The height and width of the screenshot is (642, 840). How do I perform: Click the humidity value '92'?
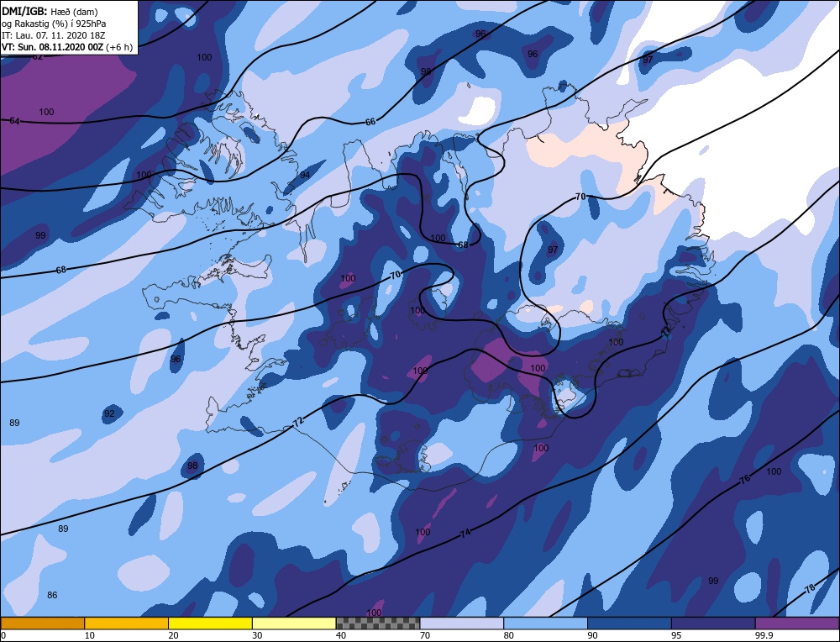pyautogui.click(x=109, y=413)
